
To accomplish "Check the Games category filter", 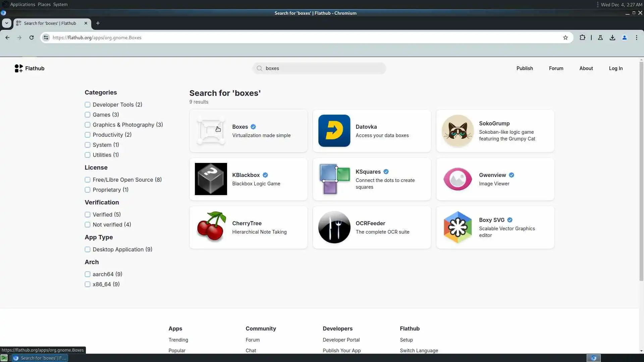I will coord(88,115).
